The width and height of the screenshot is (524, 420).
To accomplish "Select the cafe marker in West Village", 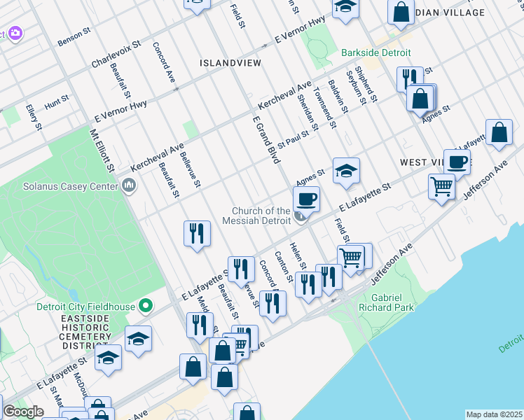I will tap(457, 162).
